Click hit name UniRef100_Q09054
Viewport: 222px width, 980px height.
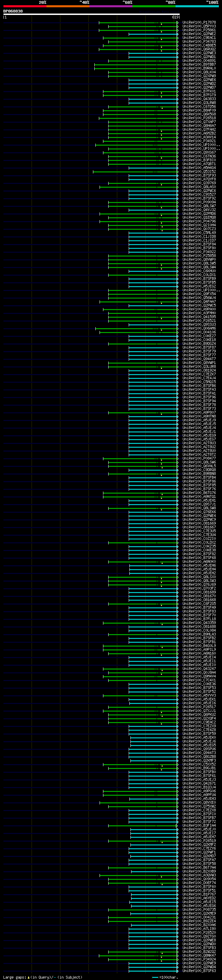pos(199,879)
